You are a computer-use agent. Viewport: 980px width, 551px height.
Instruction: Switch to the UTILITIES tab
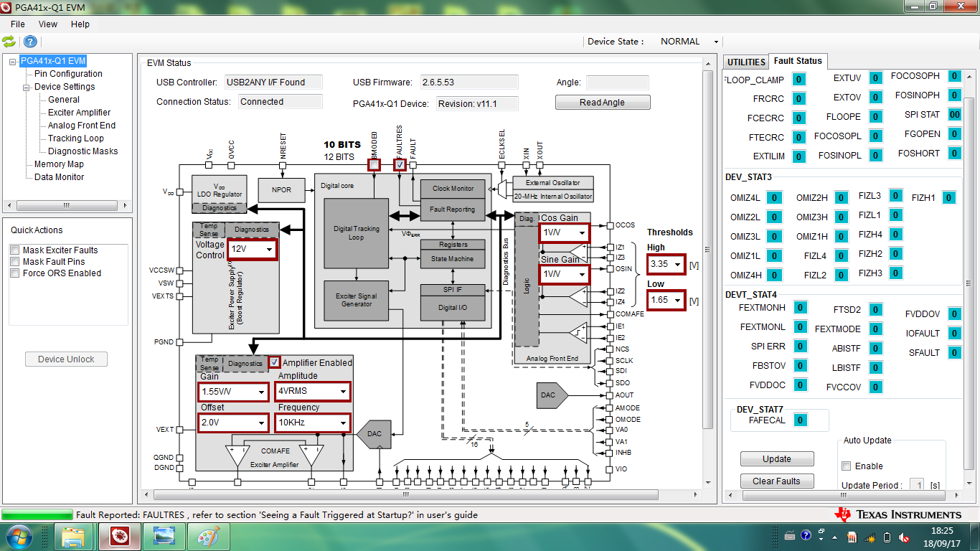pos(746,62)
